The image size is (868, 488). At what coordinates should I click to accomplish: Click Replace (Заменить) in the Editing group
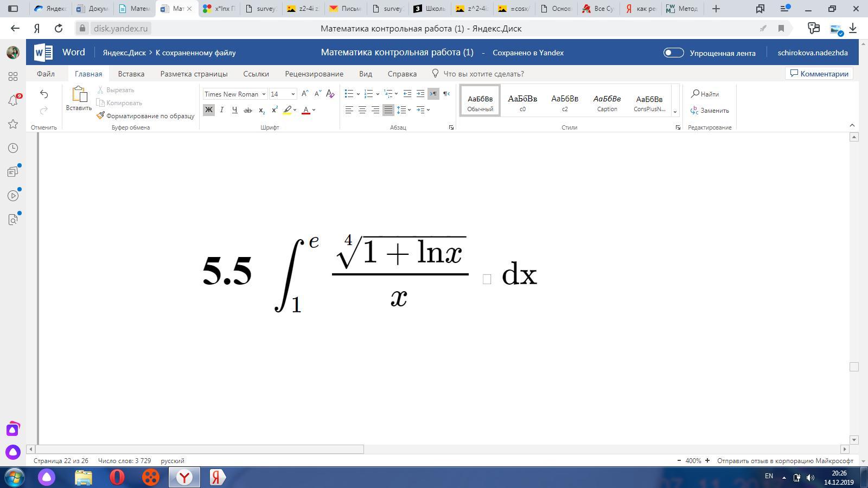tap(710, 110)
